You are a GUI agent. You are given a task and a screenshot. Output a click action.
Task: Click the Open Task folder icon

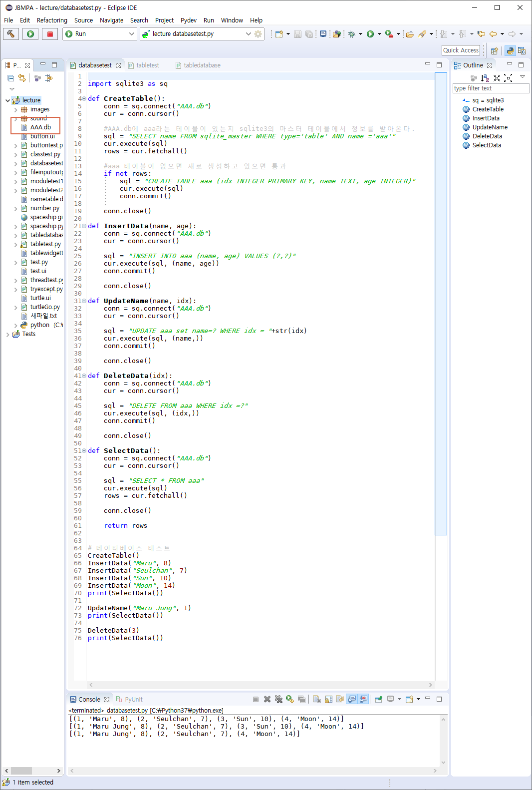tap(410, 34)
